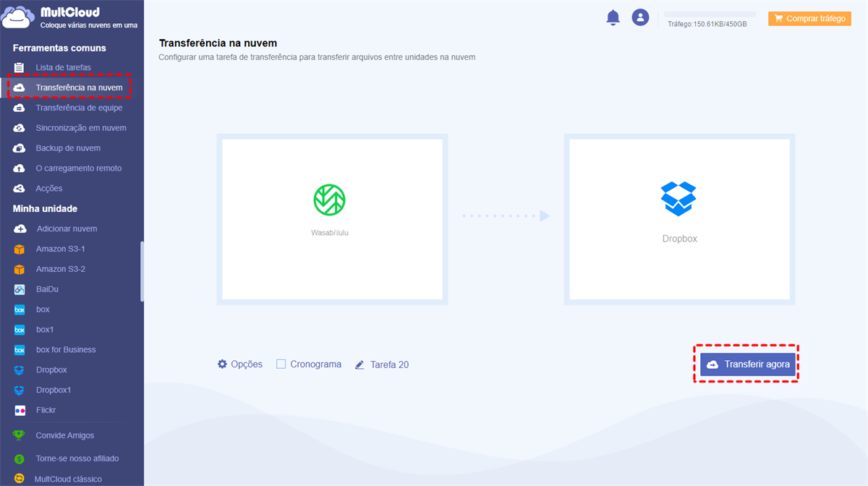Click the Transferência na nuvem cloud icon

[20, 88]
